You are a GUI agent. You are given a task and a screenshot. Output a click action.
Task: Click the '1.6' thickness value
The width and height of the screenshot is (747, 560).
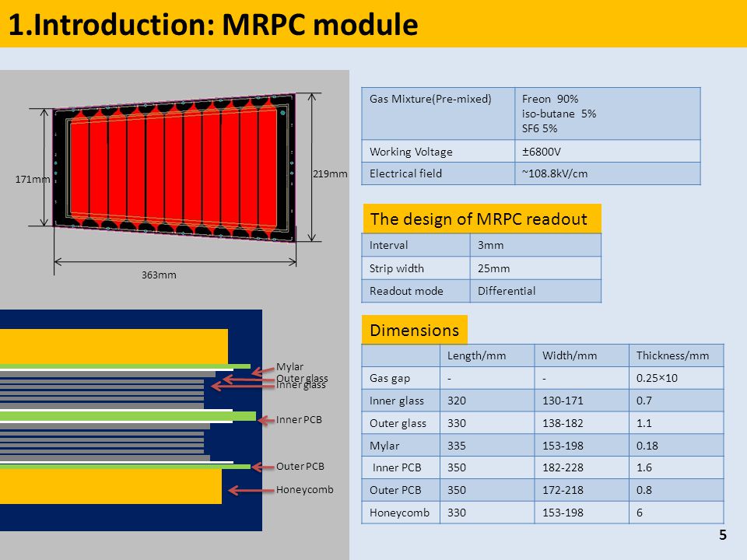pyautogui.click(x=644, y=467)
